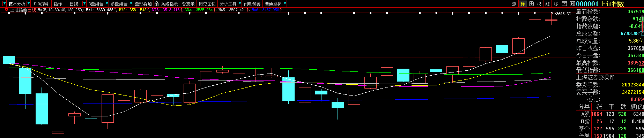This screenshot has height=138, width=644.
Task: Click the 闪电预警 alert button
Action: pos(252,4)
